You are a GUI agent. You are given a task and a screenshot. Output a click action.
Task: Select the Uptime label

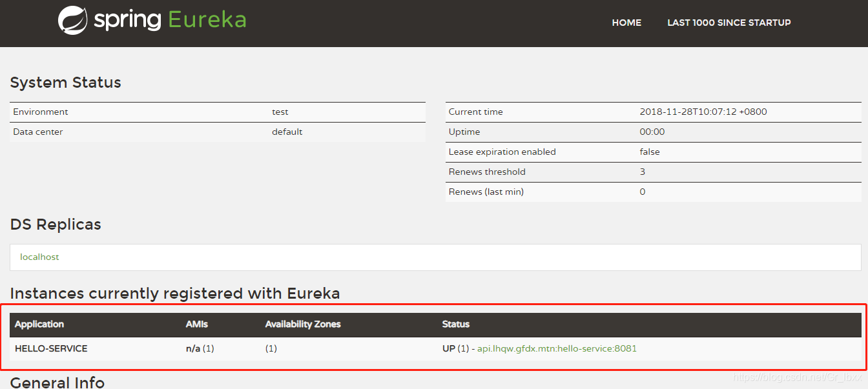464,132
